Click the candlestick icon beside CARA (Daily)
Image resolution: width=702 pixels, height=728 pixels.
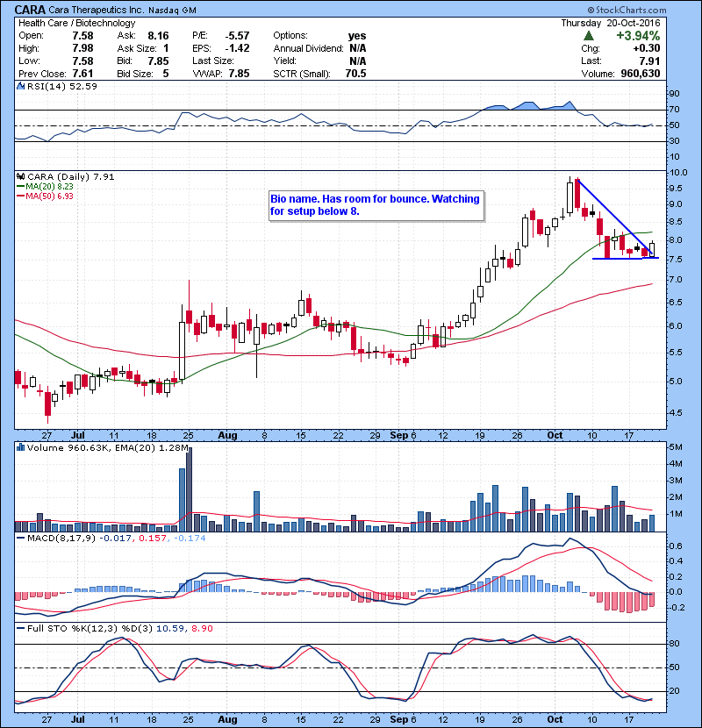[x=20, y=177]
